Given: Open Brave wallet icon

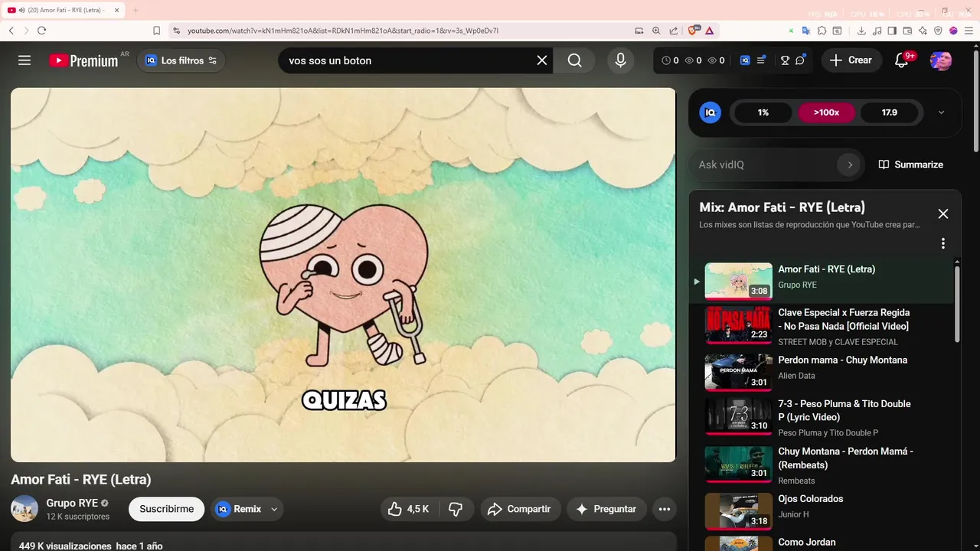Looking at the screenshot, I should point(907,31).
